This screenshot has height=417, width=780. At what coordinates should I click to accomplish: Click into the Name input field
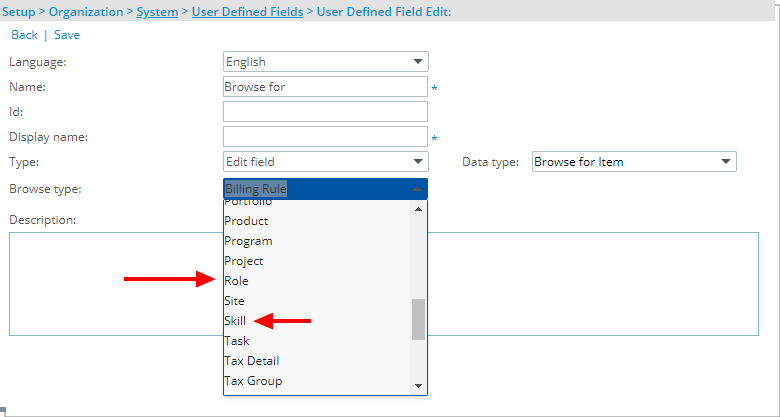[x=325, y=87]
